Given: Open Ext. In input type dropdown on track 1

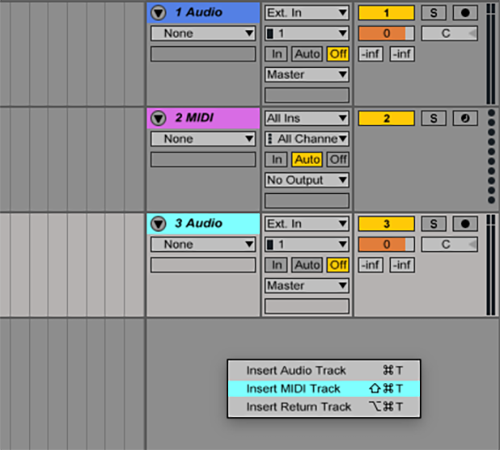Looking at the screenshot, I should click(307, 13).
